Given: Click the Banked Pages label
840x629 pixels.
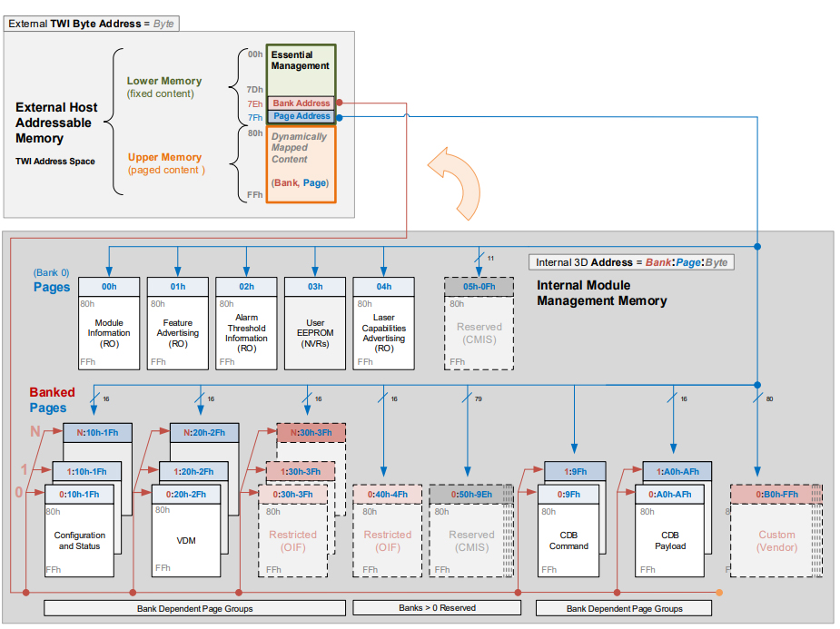Looking at the screenshot, I should (52, 400).
